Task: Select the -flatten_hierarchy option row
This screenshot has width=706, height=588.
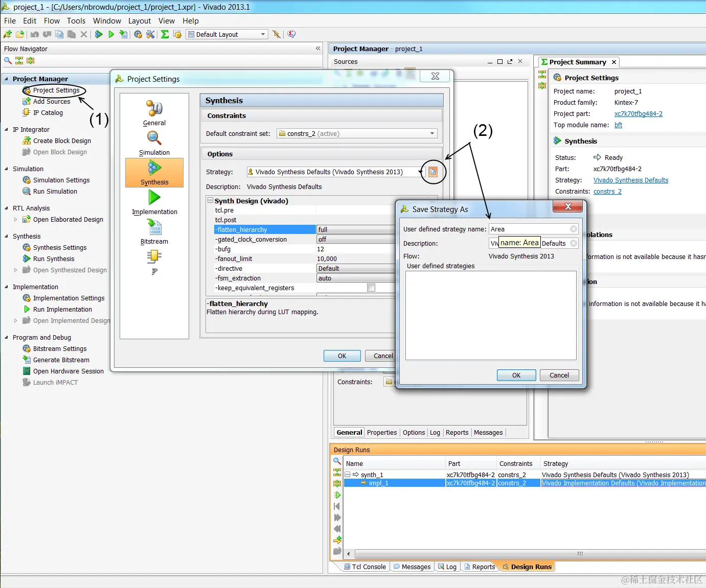Action: [305, 229]
